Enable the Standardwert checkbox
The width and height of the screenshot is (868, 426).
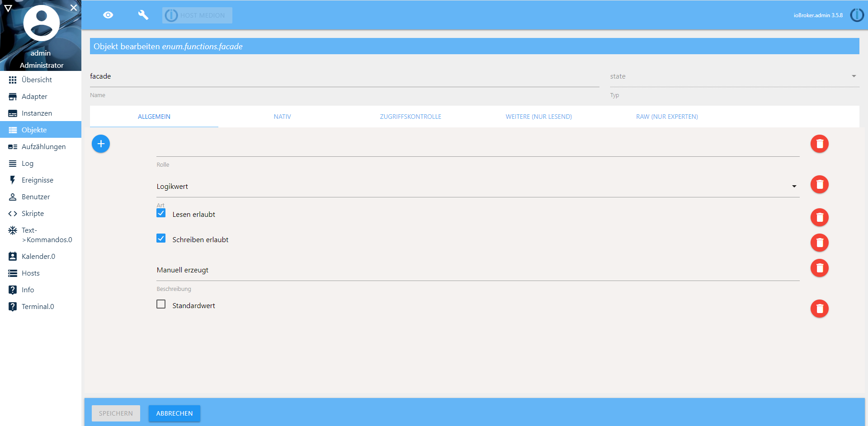[161, 304]
